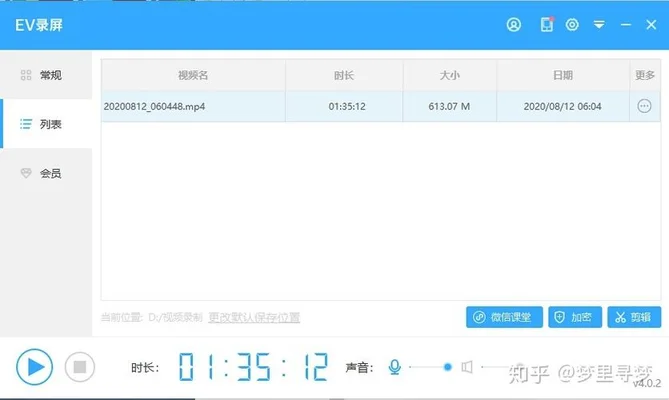
Task: Open the user account profile icon
Action: point(514,25)
